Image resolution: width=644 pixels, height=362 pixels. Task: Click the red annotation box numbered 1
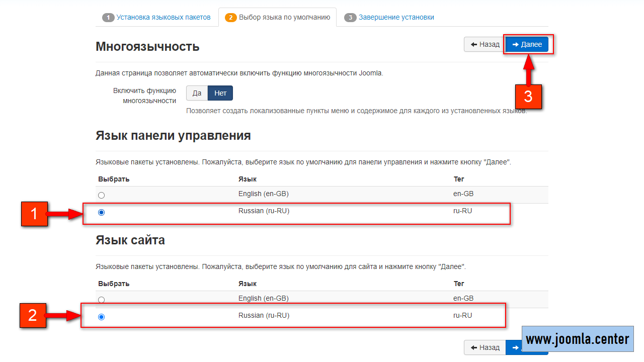(34, 214)
